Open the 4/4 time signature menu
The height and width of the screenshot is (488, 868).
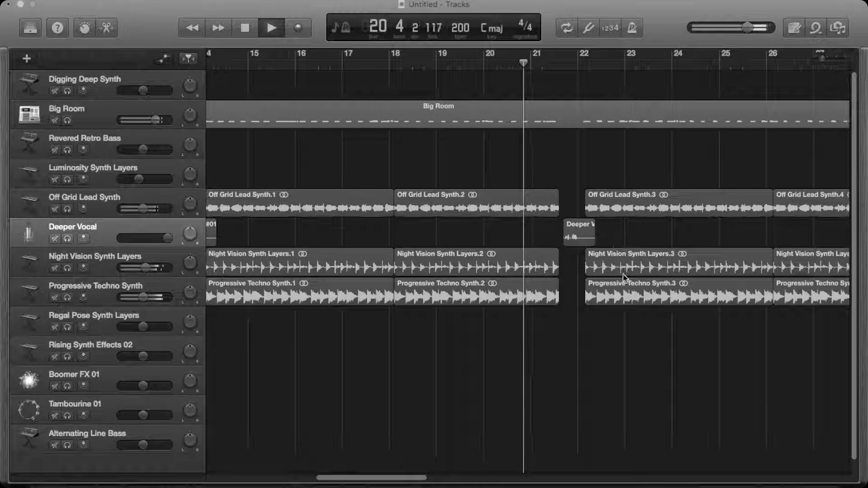pyautogui.click(x=525, y=25)
